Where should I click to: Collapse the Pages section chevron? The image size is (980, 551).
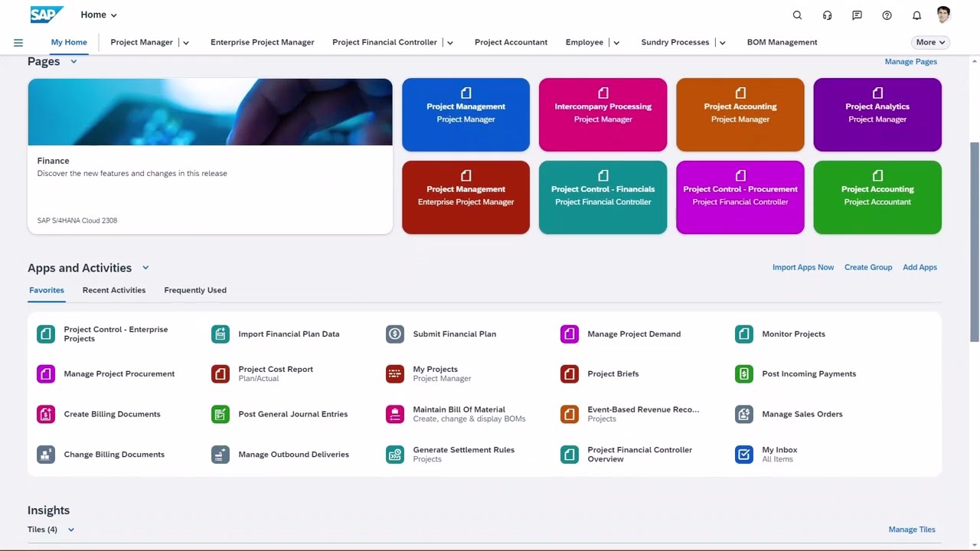73,61
